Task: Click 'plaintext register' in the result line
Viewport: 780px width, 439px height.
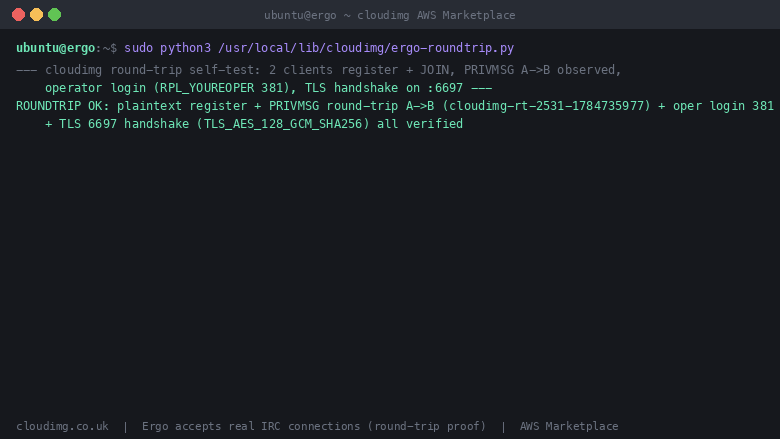Action: click(x=182, y=106)
